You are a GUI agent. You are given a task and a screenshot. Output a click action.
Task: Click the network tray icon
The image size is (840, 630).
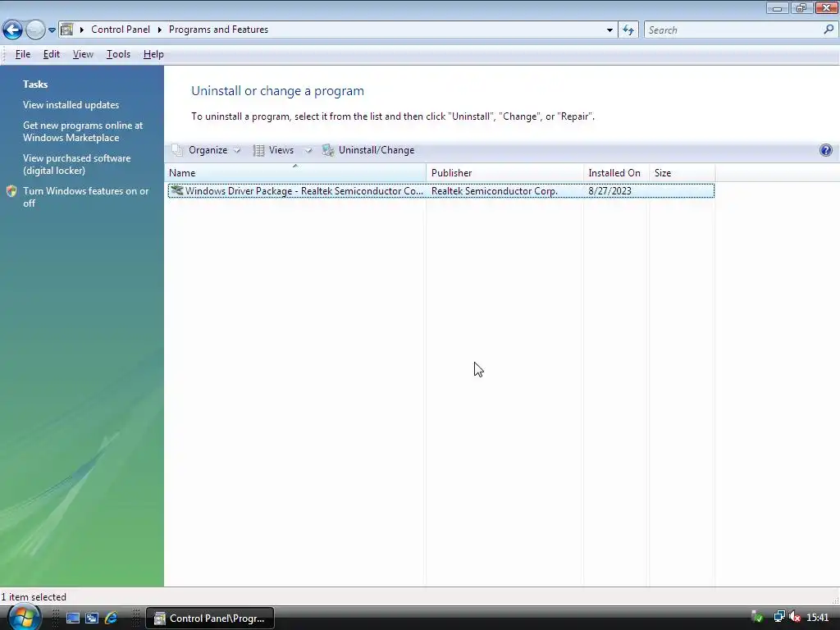tap(779, 618)
